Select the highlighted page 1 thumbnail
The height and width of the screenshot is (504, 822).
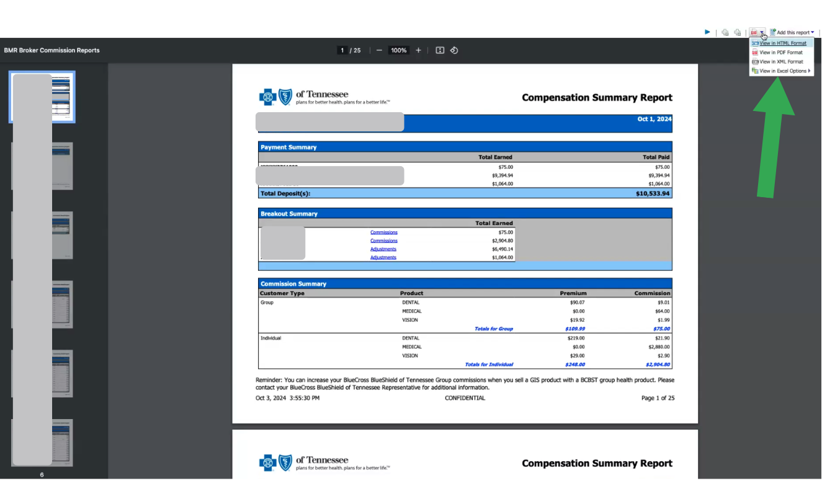pos(42,97)
